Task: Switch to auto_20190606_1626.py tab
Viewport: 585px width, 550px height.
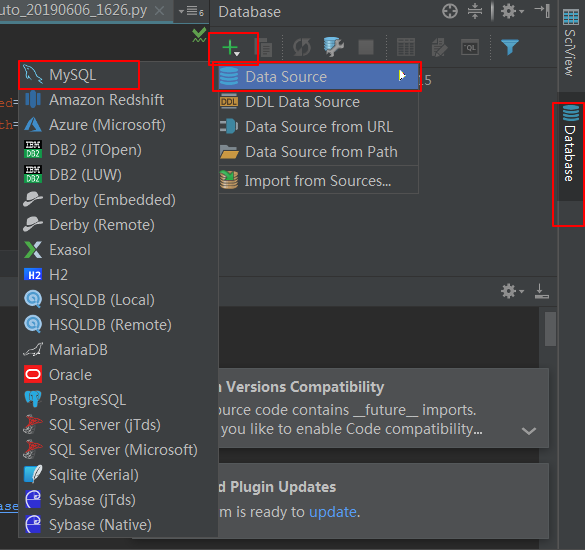Action: coord(73,10)
